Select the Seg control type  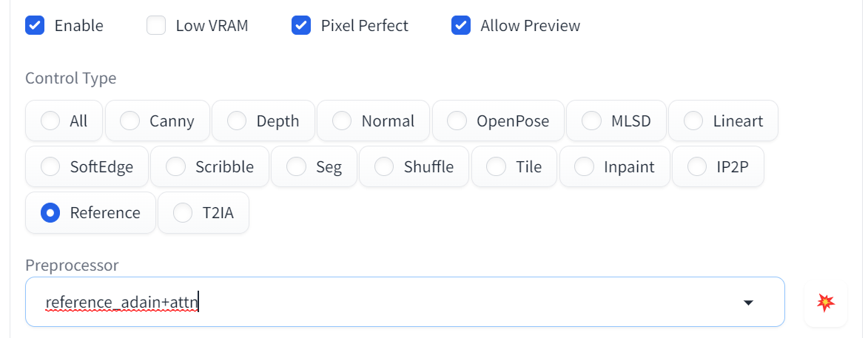pos(296,166)
